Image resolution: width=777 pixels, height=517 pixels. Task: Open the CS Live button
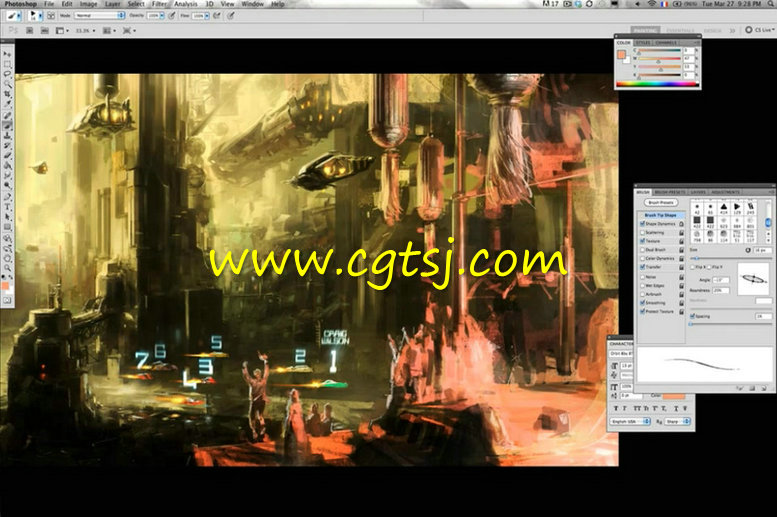pos(760,30)
